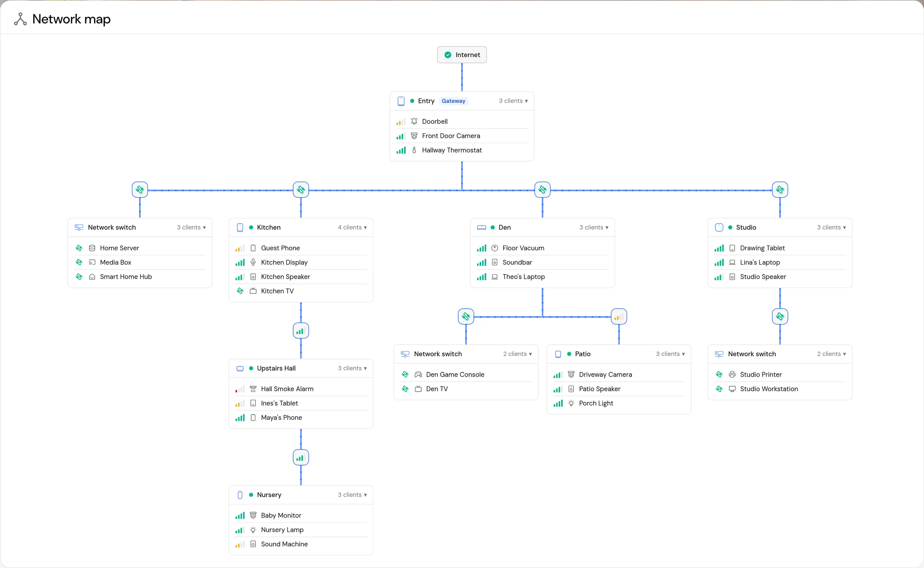Click the Internet status node
Viewport: 924px width, 568px height.
(462, 55)
